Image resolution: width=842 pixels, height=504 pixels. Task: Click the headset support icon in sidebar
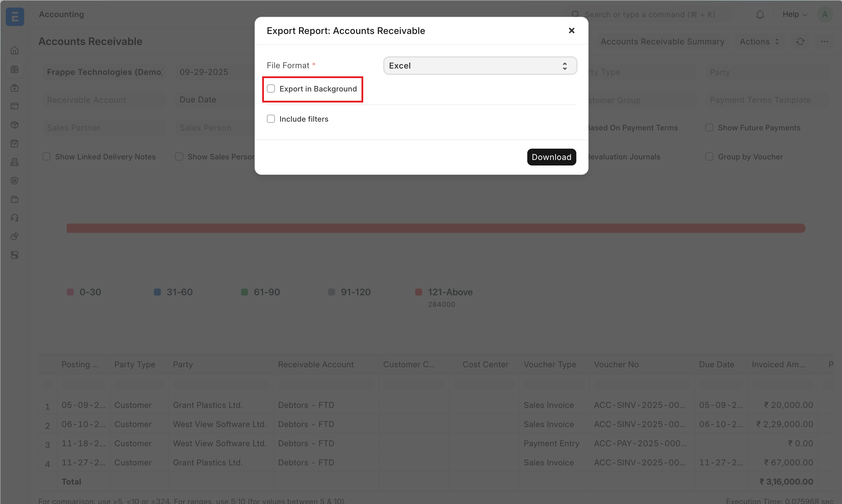[x=14, y=218]
